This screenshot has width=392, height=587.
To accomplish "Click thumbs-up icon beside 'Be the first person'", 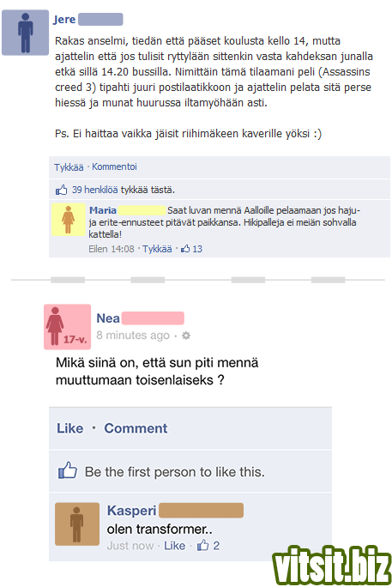I will click(67, 470).
